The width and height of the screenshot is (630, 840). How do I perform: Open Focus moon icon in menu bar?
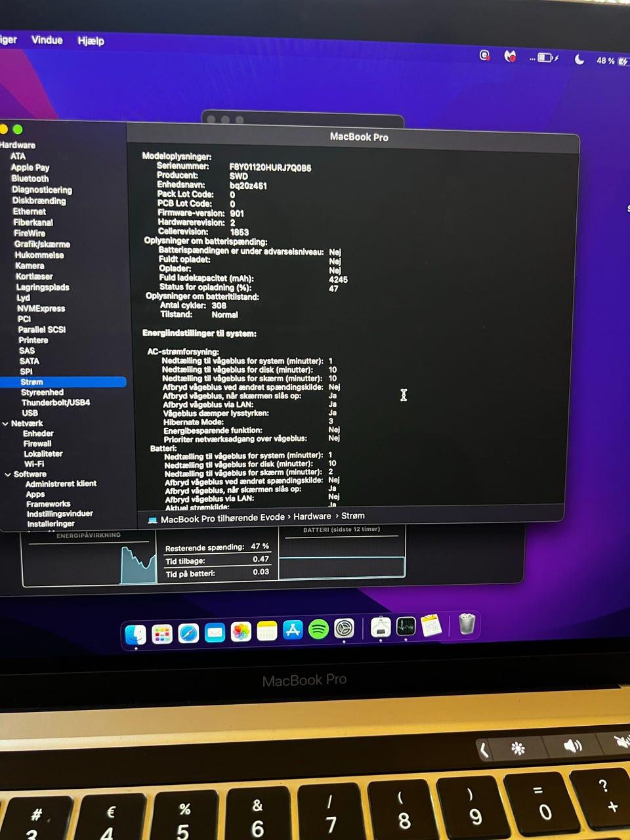pyautogui.click(x=579, y=59)
